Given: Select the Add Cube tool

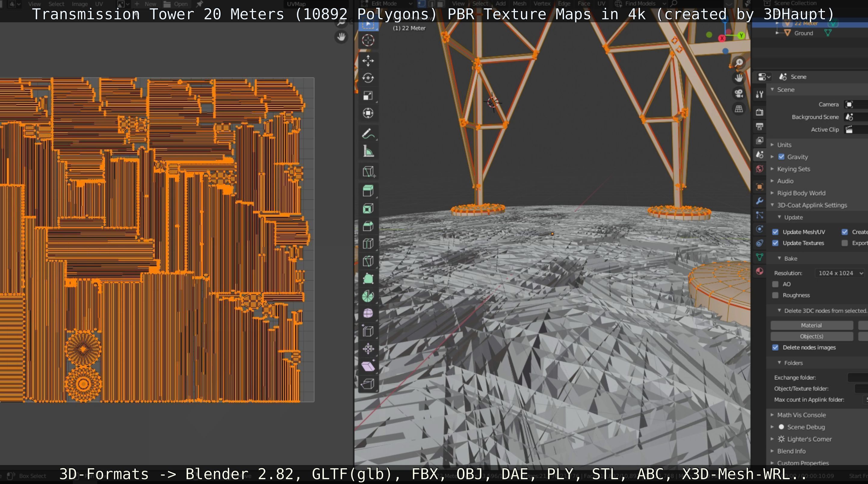Looking at the screenshot, I should 368,172.
